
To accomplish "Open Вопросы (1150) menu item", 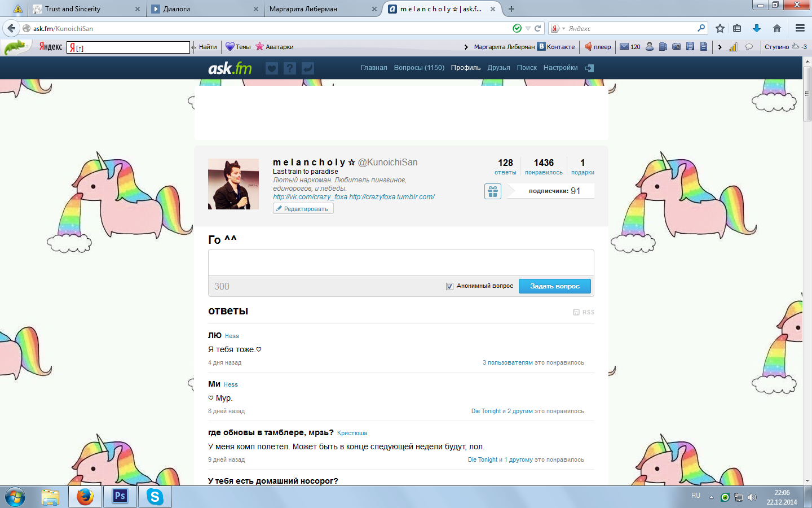I will tap(419, 68).
